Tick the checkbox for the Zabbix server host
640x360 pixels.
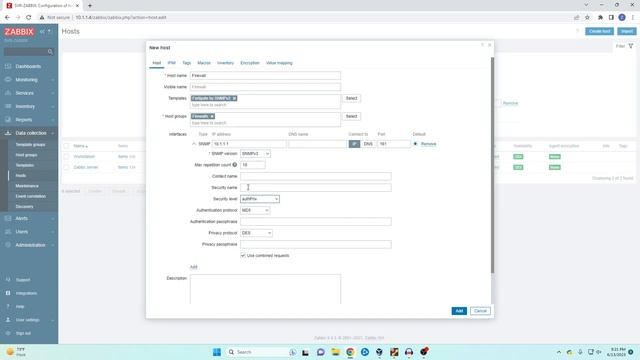66,167
